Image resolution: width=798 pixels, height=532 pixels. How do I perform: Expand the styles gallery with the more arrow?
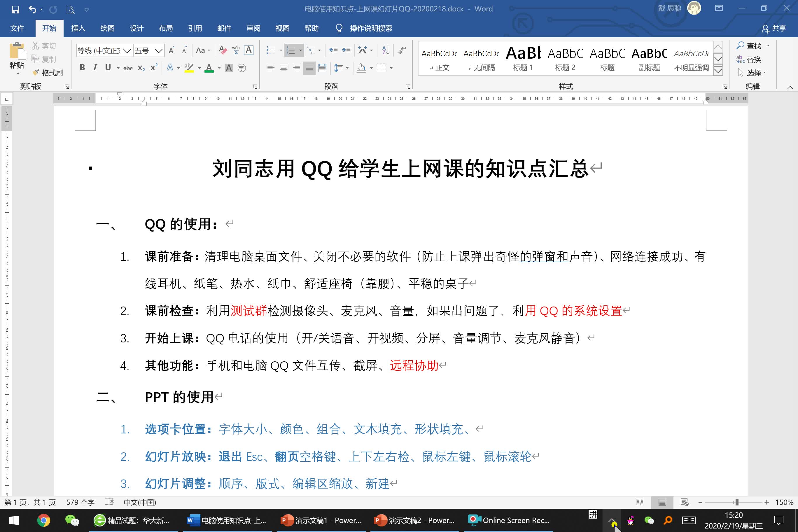pyautogui.click(x=718, y=71)
